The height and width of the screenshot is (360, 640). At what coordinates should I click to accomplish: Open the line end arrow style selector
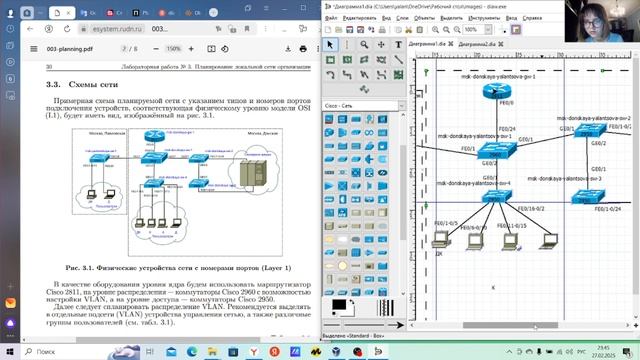(395, 325)
